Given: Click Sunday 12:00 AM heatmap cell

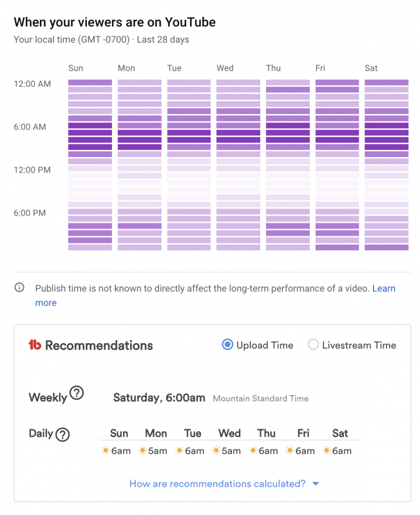Looking at the screenshot, I should coord(90,82).
